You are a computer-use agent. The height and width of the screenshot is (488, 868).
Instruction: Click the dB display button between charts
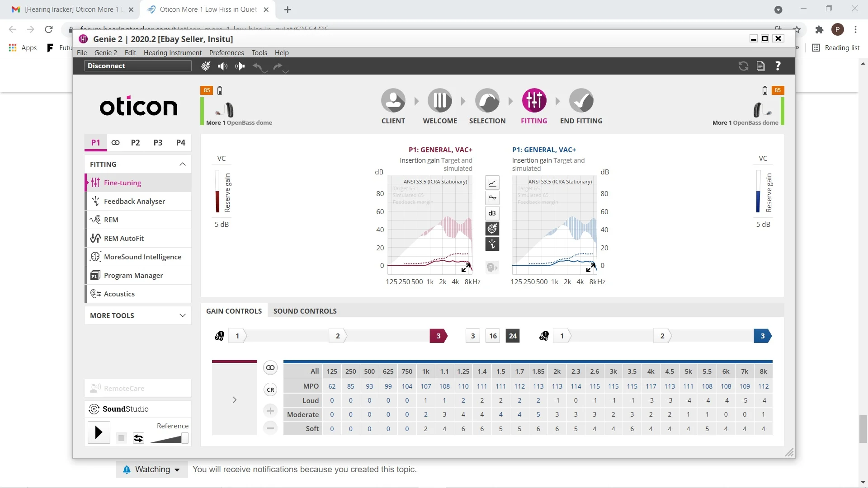coord(492,213)
